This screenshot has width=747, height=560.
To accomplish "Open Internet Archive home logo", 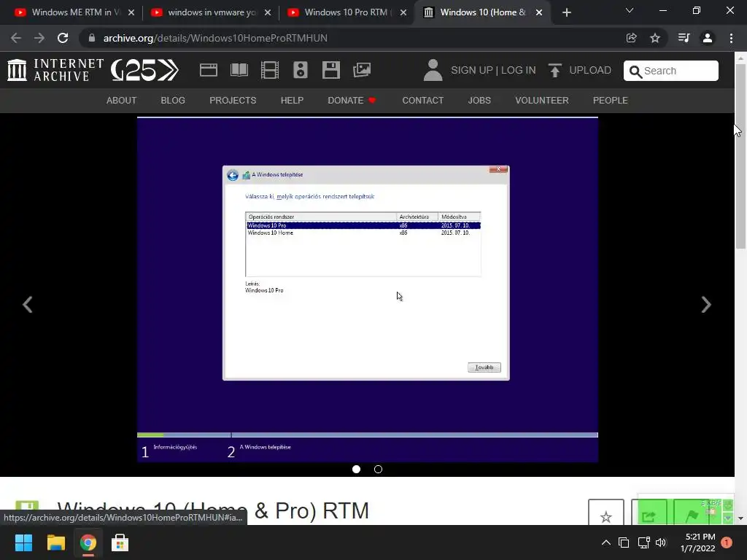I will coord(55,70).
